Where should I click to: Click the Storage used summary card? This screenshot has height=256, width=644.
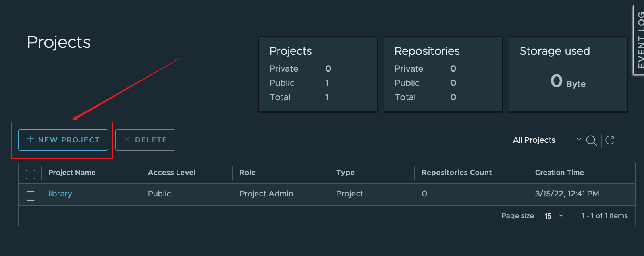pyautogui.click(x=568, y=74)
